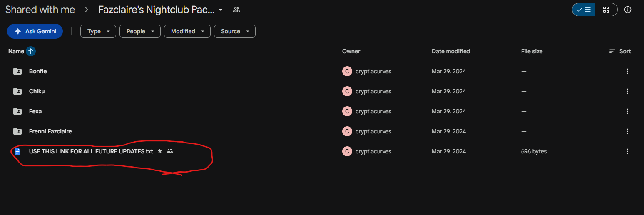Expand the Fazclaire's Nightclub folder name dropdown
644x215 pixels.
coord(221,10)
